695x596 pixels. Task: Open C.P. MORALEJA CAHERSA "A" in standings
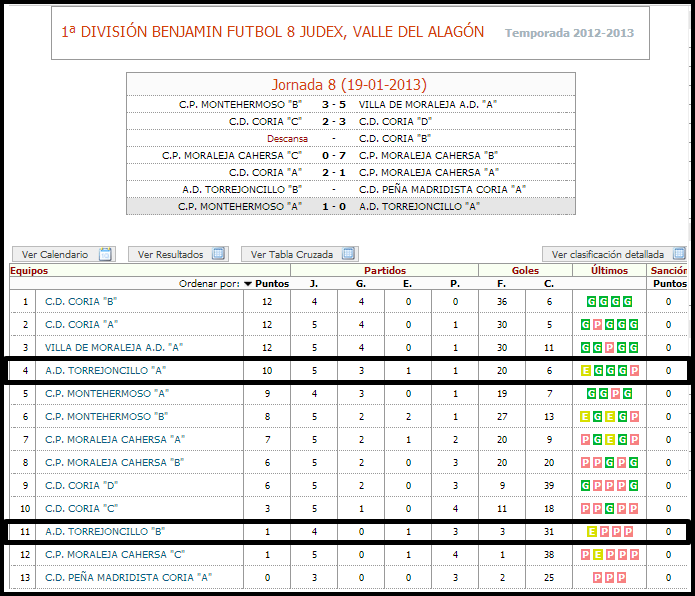(x=115, y=440)
